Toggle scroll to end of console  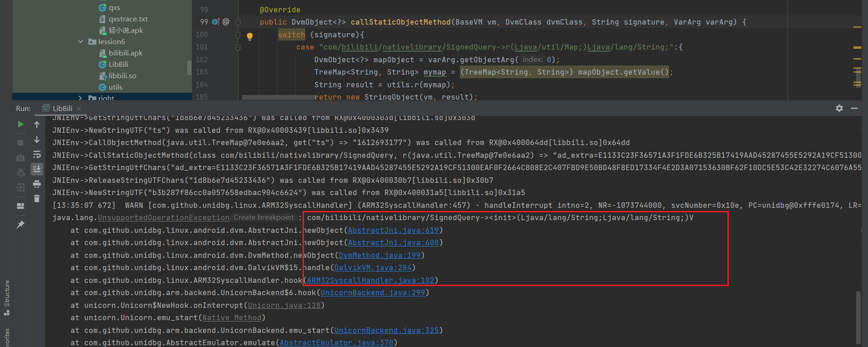point(37,169)
